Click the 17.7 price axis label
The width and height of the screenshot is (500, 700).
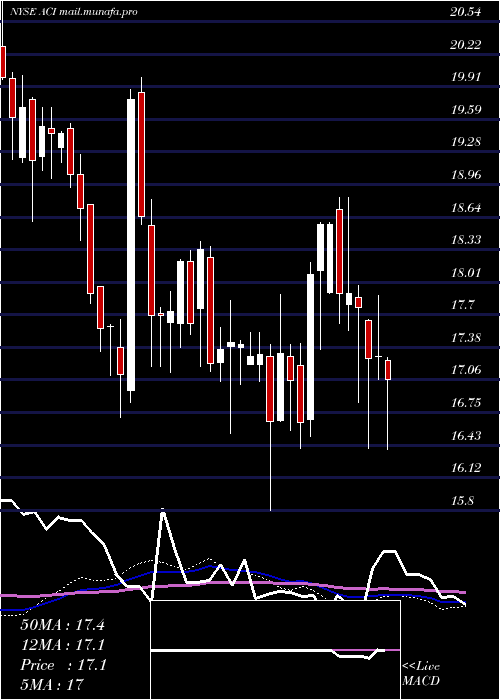(462, 305)
